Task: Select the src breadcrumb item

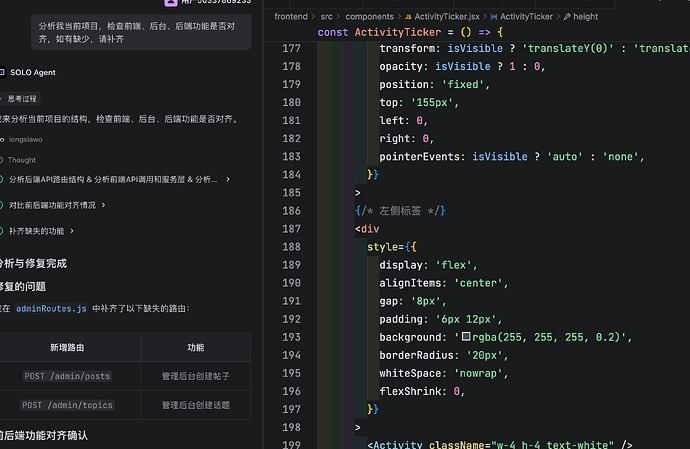Action: click(x=327, y=17)
